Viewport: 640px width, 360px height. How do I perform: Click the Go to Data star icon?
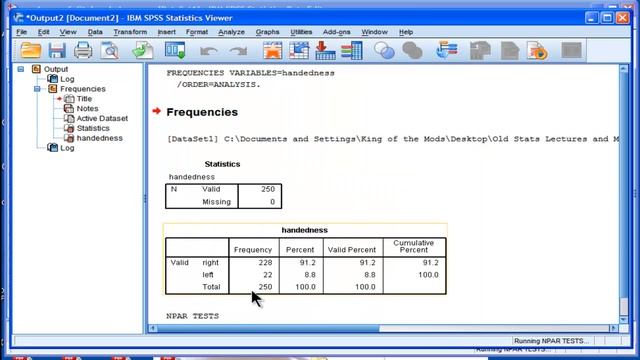point(273,51)
